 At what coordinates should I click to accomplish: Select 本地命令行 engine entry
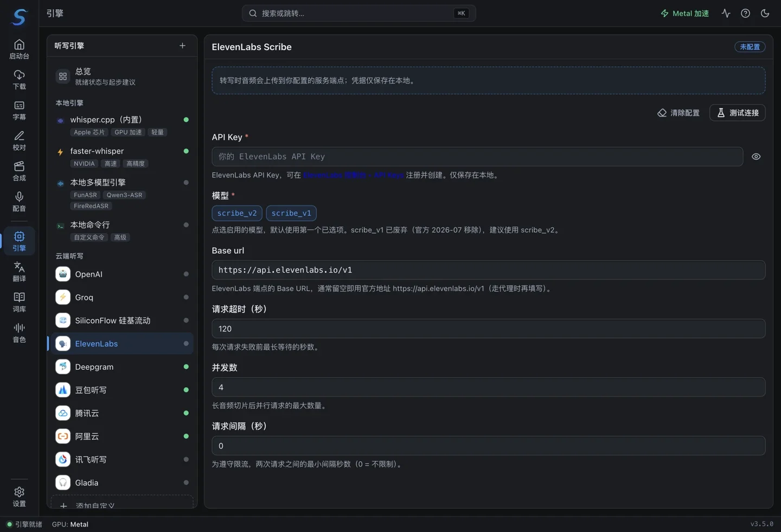(122, 230)
